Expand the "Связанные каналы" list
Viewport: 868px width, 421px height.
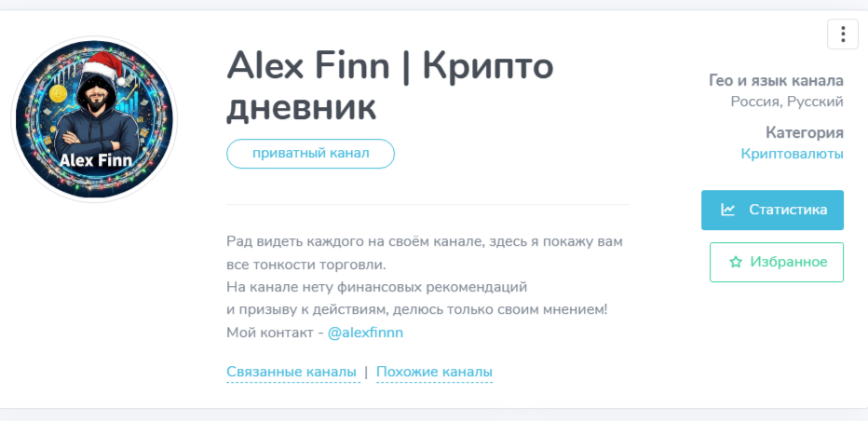(292, 372)
